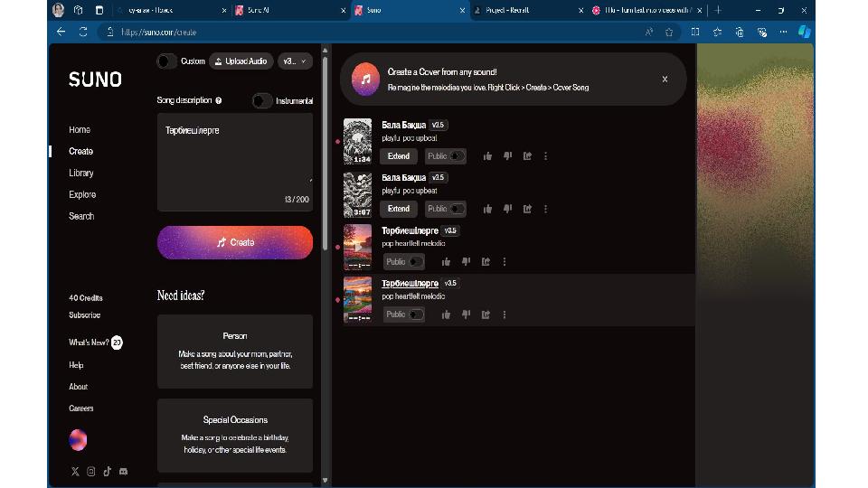Image resolution: width=868 pixels, height=488 pixels.
Task: Open the Copilot icon in Edge toolbar
Action: pyautogui.click(x=805, y=33)
